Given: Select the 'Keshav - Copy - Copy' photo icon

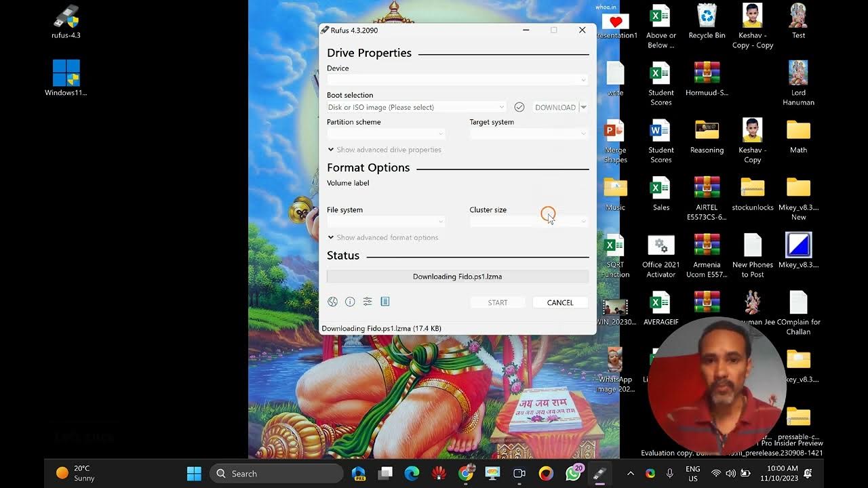Looking at the screenshot, I should (x=752, y=26).
